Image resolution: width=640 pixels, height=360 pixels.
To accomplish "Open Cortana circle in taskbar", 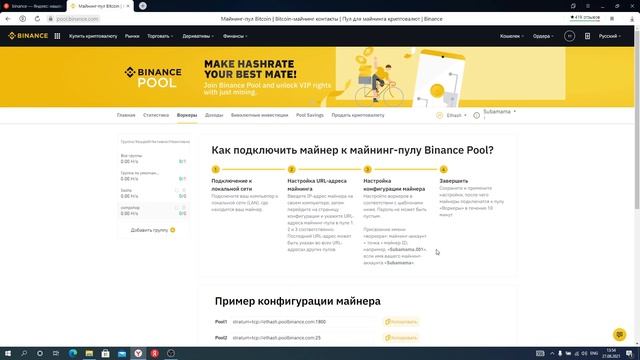I will coord(40,353).
